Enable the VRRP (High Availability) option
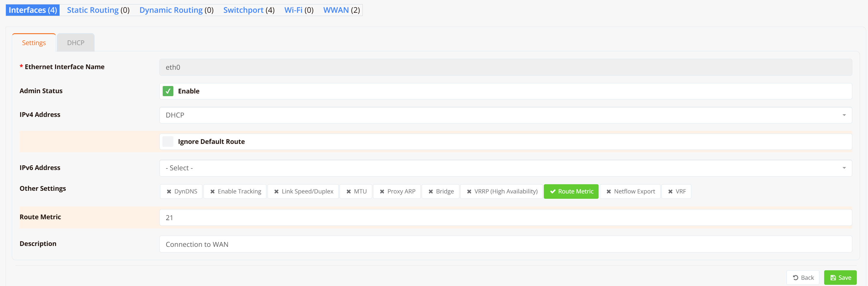This screenshot has height=286, width=868. coord(502,192)
